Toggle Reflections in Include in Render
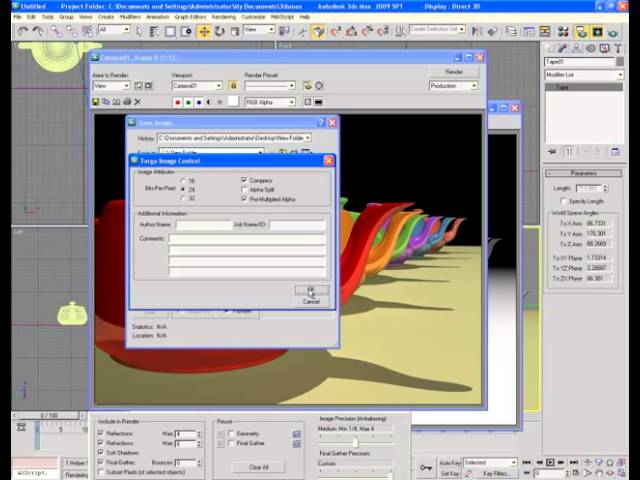This screenshot has width=640, height=480. 101,433
